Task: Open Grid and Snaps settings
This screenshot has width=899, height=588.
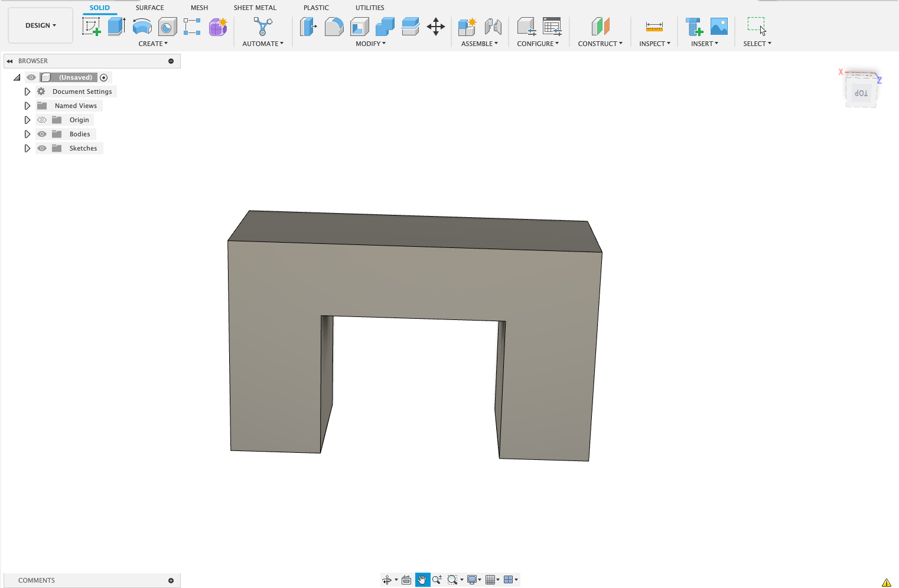Action: (490, 580)
